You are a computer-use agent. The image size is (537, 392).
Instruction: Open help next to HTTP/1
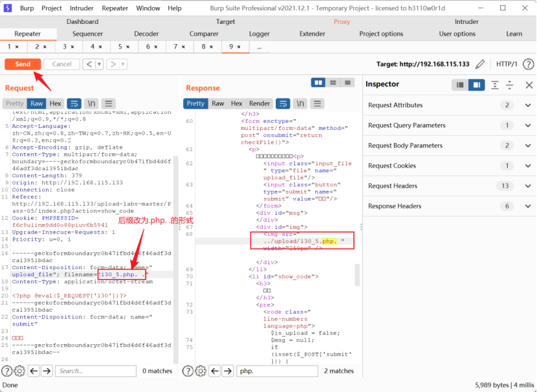click(529, 64)
